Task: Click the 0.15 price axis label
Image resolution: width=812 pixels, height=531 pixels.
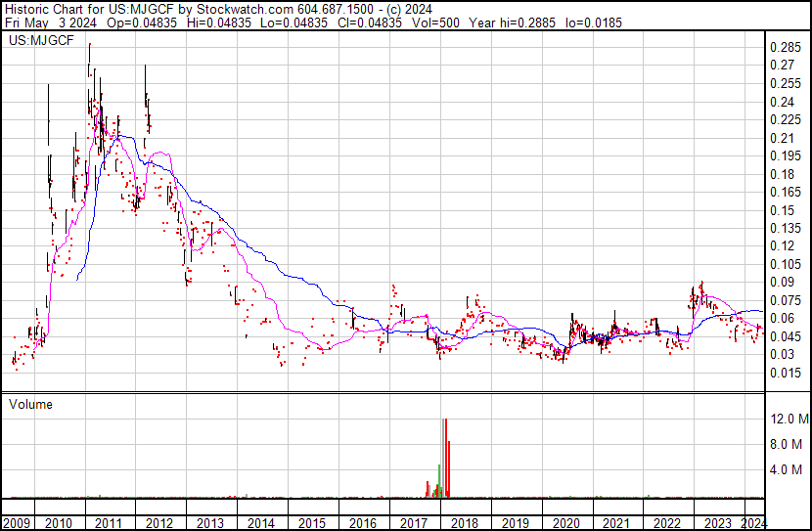Action: click(x=782, y=210)
